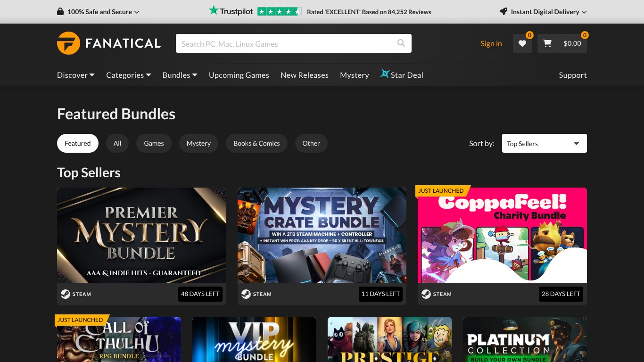Go to Upcoming Games
Screen dimensions: 644x362
pyautogui.click(x=239, y=75)
